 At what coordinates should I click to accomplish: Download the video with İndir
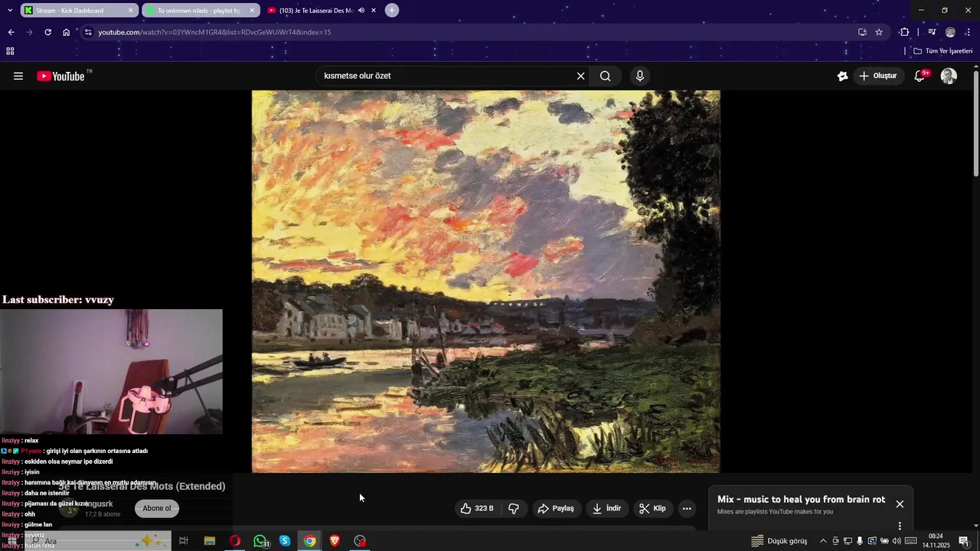(607, 508)
